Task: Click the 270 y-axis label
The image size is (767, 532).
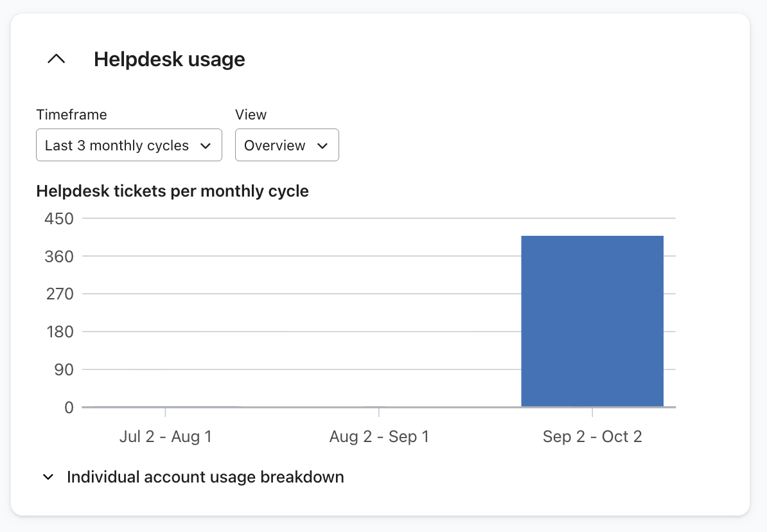Action: 59,294
